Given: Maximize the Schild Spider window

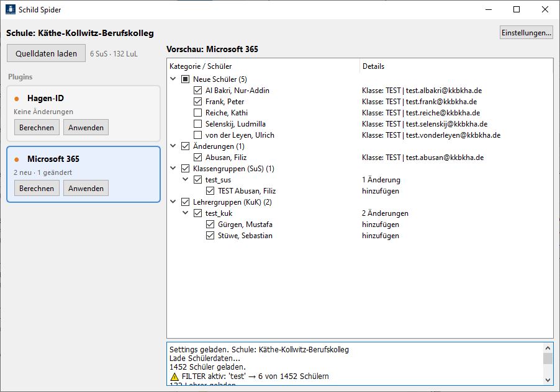Looking at the screenshot, I should point(517,10).
